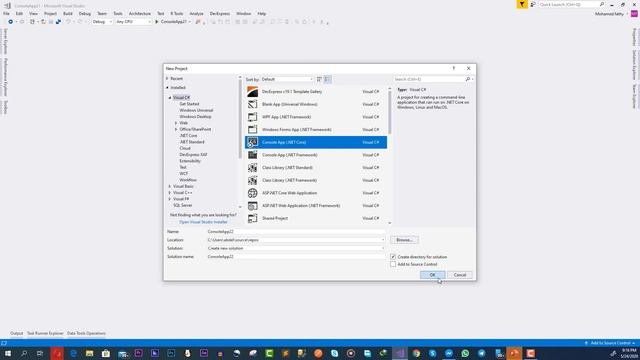Select the .NET Core category
Image resolution: width=640 pixels, height=360 pixels.
(188, 136)
